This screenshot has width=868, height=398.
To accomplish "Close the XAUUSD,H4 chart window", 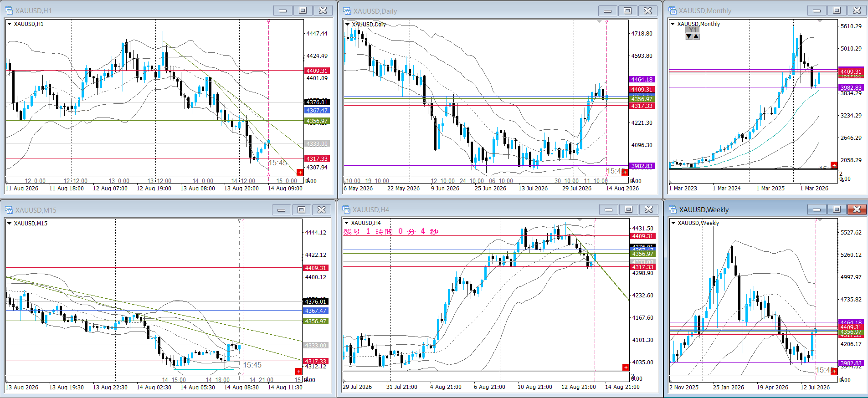I will pos(649,209).
